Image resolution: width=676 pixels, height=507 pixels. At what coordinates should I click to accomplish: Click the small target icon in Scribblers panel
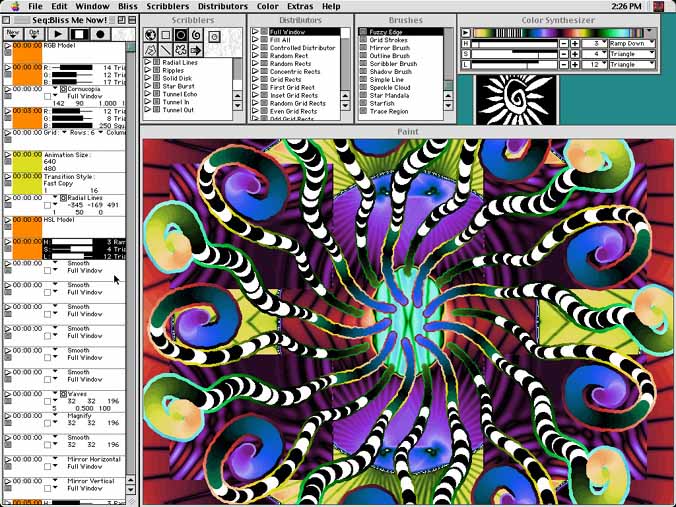[214, 37]
